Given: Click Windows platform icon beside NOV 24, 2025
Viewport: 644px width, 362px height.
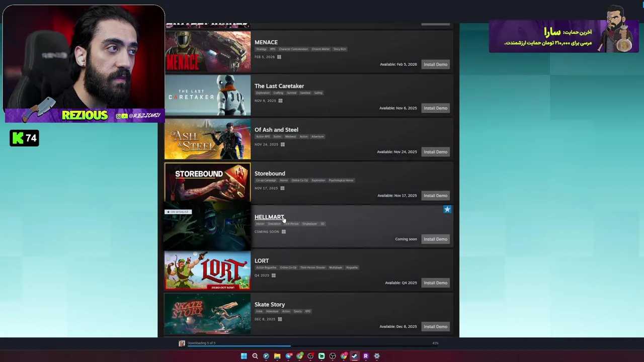Looking at the screenshot, I should tap(282, 144).
